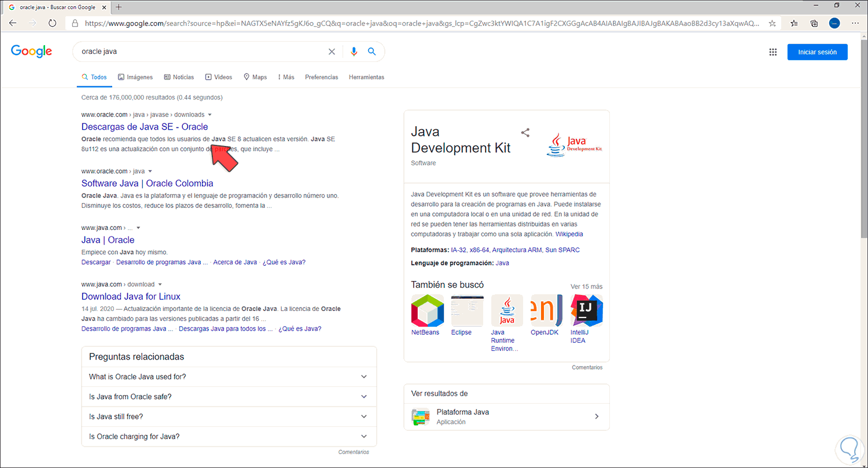The image size is (868, 468).
Task: Open dropdown arrow beside www.oracle.com › java › javase › downloads
Action: pyautogui.click(x=209, y=115)
